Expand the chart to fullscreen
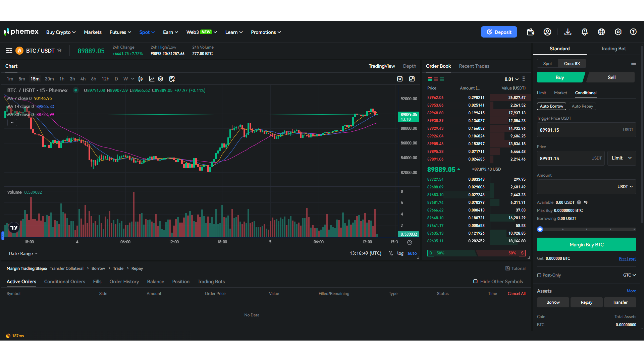This screenshot has width=644, height=362. [x=412, y=79]
